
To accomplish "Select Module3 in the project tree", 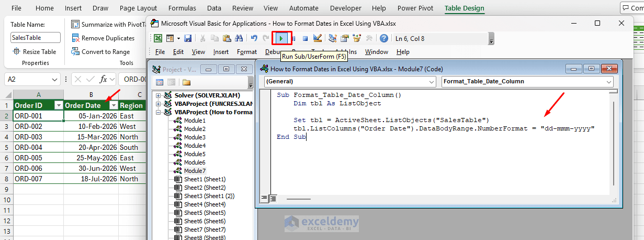I will click(195, 137).
